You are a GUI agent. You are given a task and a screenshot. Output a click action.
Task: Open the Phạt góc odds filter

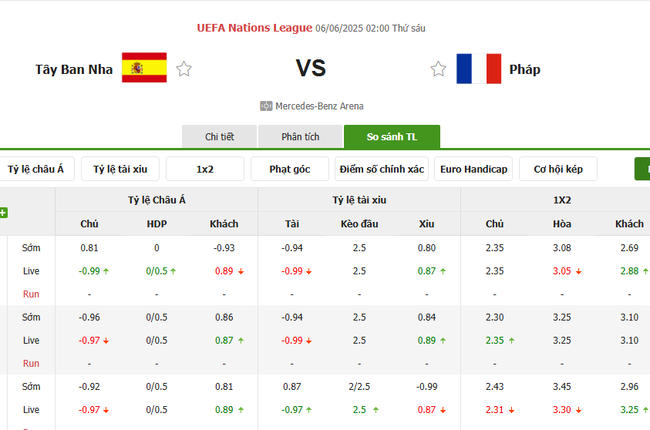coord(289,169)
